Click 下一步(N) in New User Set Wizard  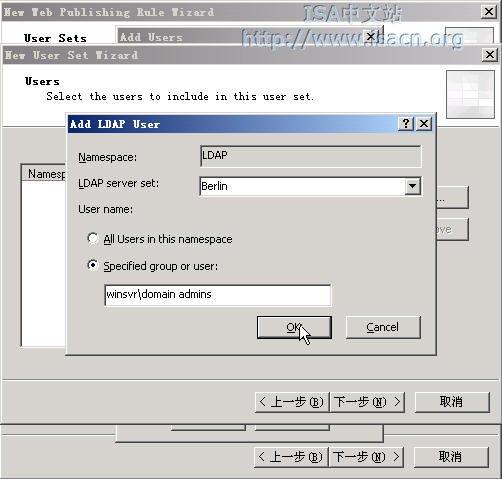pyautogui.click(x=367, y=402)
